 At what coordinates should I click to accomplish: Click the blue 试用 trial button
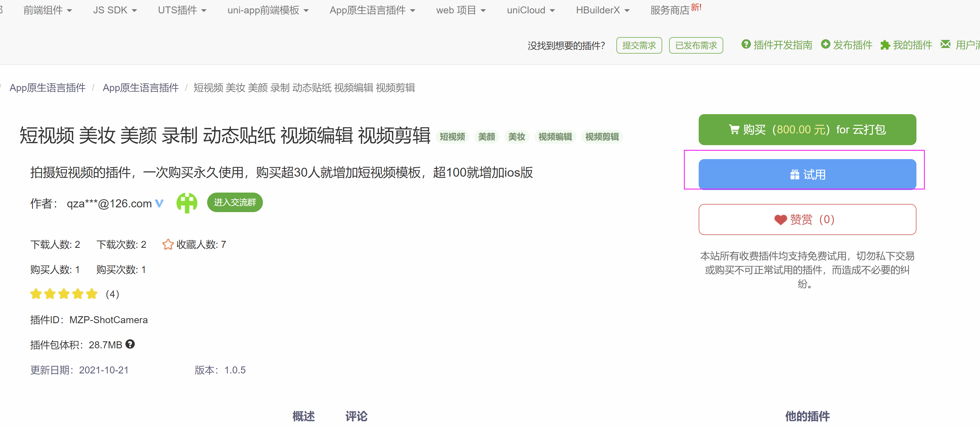click(x=807, y=174)
